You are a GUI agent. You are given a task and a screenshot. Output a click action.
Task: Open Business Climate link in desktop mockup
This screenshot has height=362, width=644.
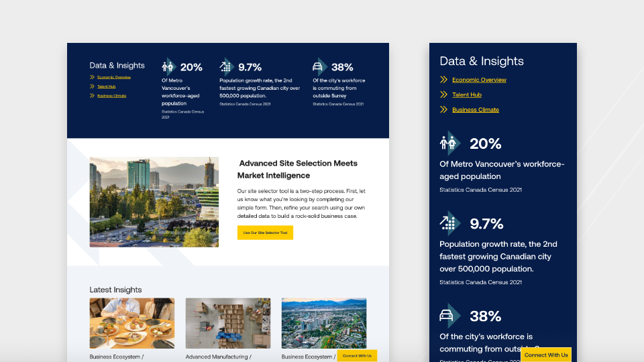(x=112, y=96)
